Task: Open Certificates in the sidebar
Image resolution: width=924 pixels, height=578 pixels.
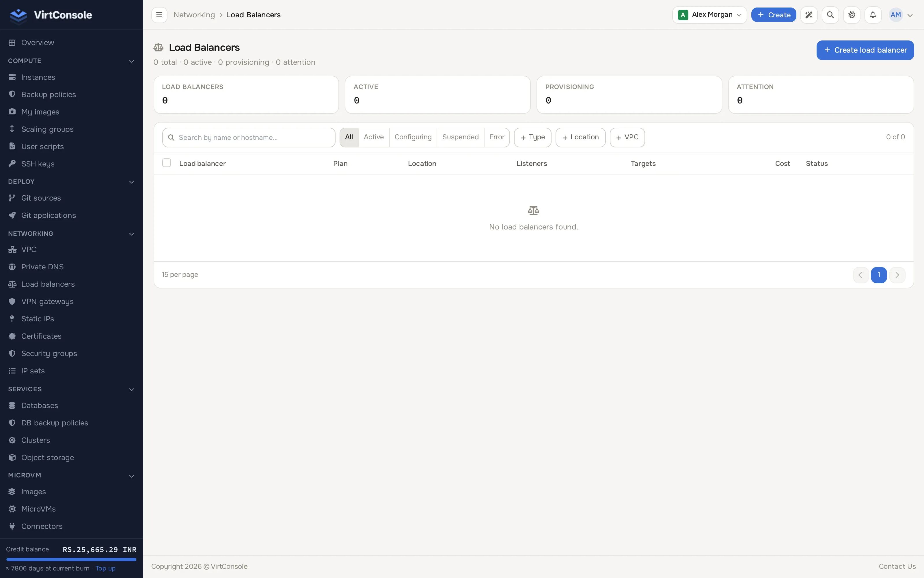Action: pyautogui.click(x=71, y=336)
